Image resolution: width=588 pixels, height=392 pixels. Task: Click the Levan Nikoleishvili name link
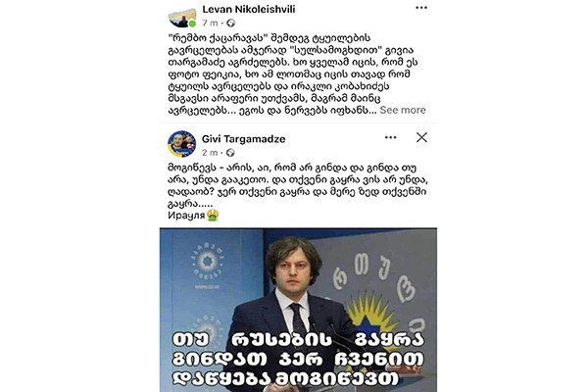pos(249,10)
